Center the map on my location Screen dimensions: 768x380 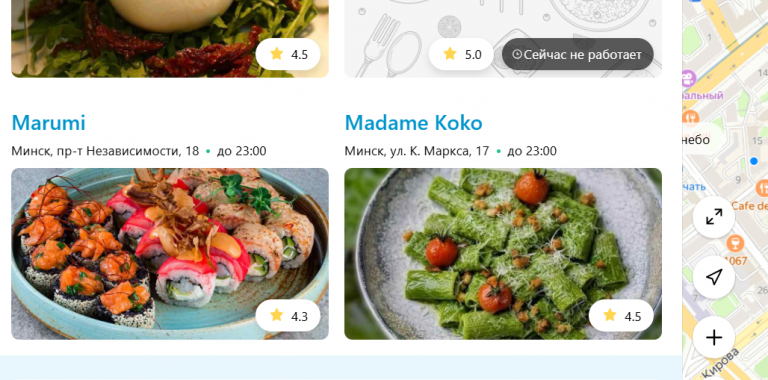coord(714,277)
